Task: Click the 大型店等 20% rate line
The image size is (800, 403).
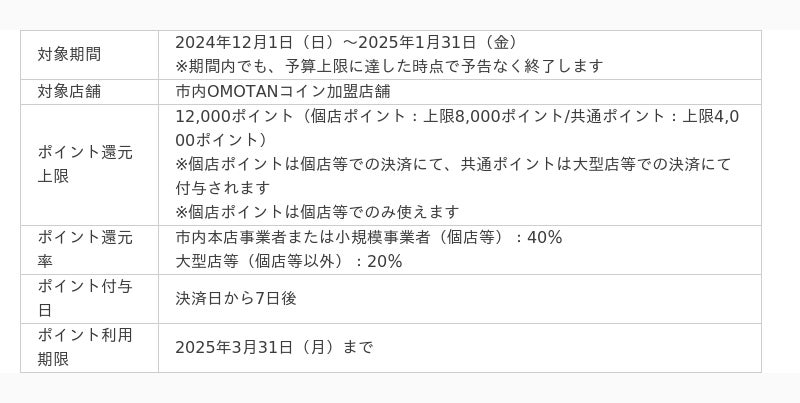Action: pos(288,261)
